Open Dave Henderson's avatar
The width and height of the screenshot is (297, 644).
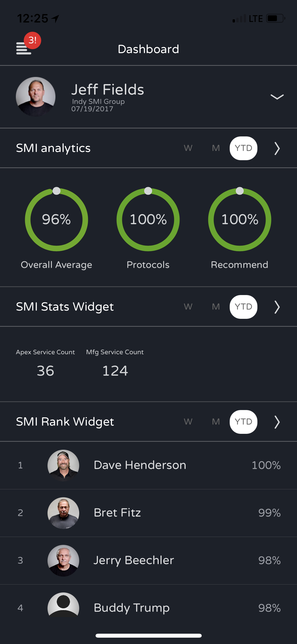coord(63,465)
